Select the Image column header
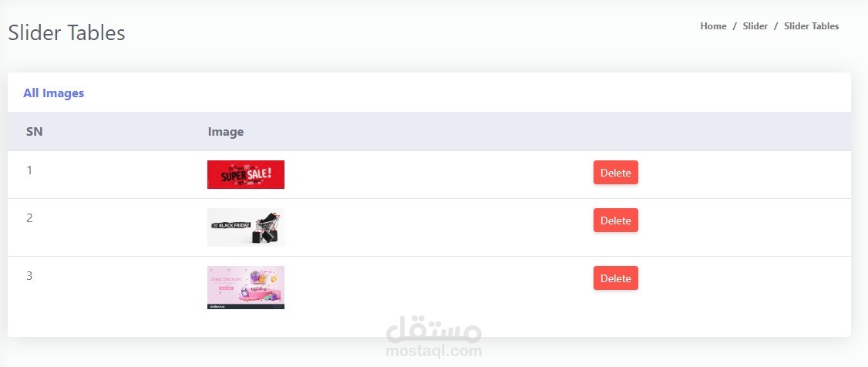Screen dimensions: 868x367 (226, 132)
